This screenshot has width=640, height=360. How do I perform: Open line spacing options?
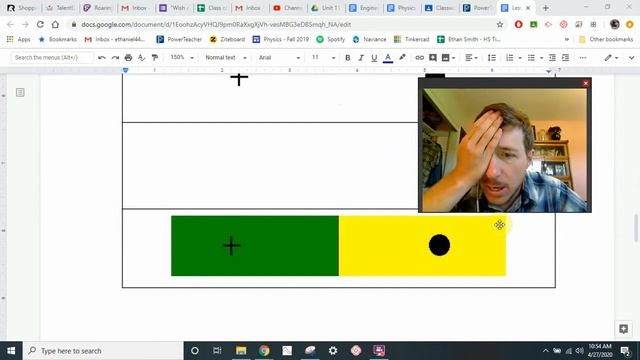click(492, 58)
